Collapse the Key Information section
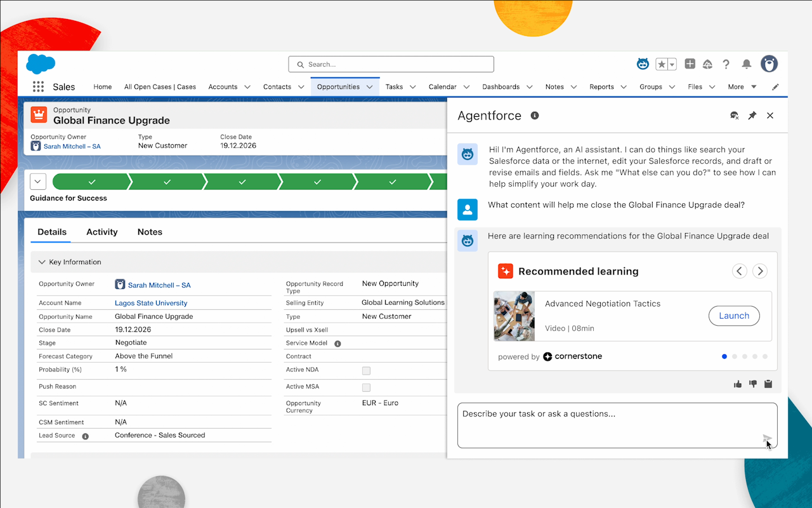The image size is (812, 508). (x=43, y=262)
